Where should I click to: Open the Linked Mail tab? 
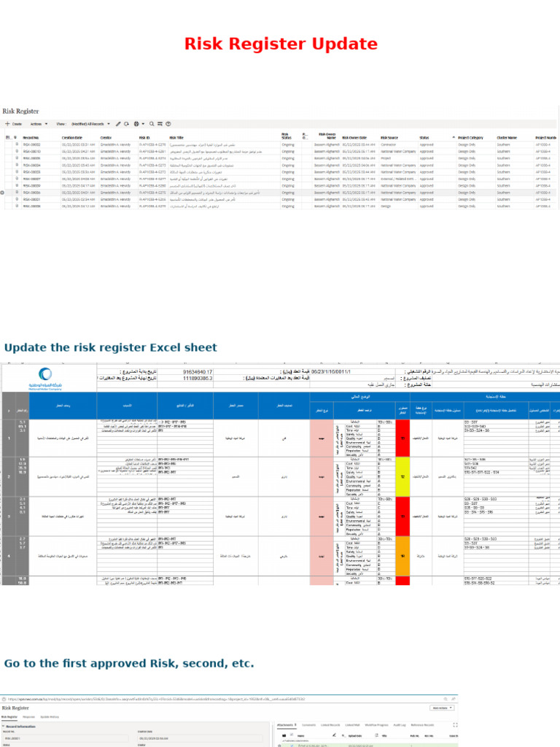[x=352, y=725]
